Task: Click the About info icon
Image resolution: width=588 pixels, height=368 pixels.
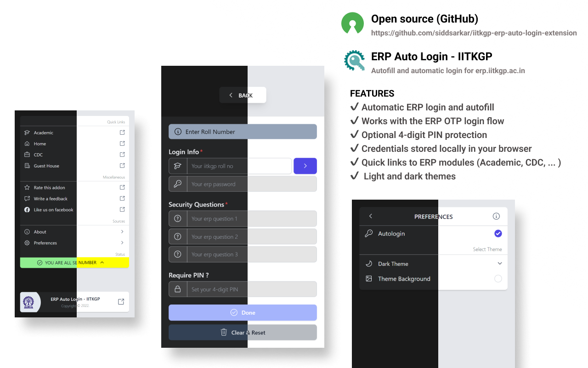Action: pos(27,232)
